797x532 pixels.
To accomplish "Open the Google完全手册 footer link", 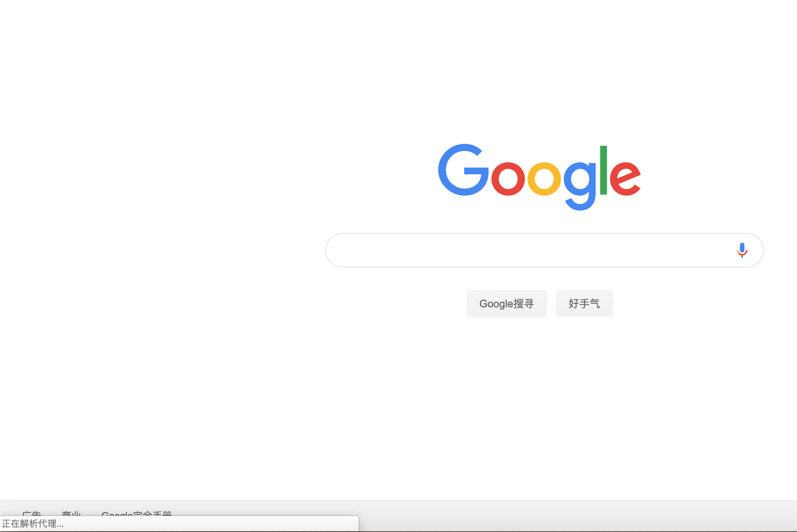I will click(137, 513).
